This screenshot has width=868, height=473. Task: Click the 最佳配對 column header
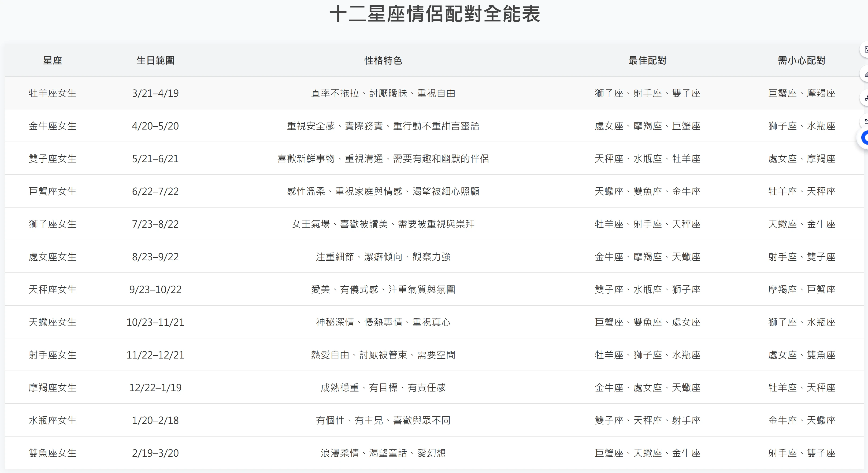pyautogui.click(x=647, y=60)
